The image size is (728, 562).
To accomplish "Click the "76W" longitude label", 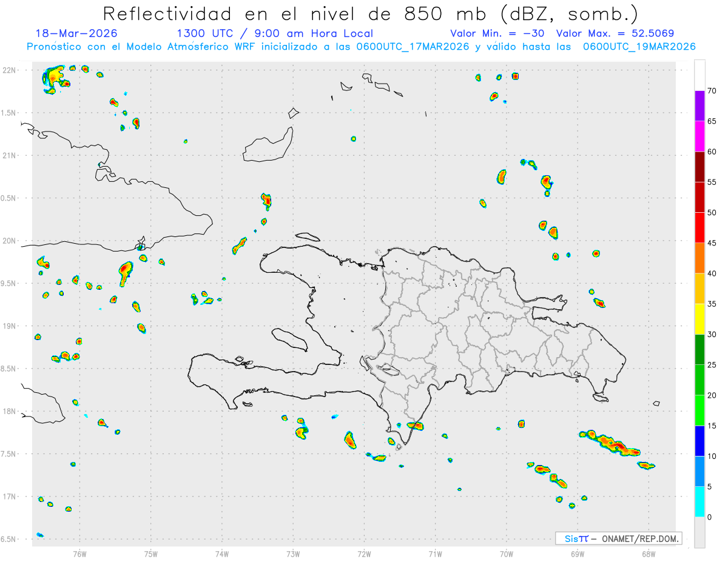I will 80,554.
